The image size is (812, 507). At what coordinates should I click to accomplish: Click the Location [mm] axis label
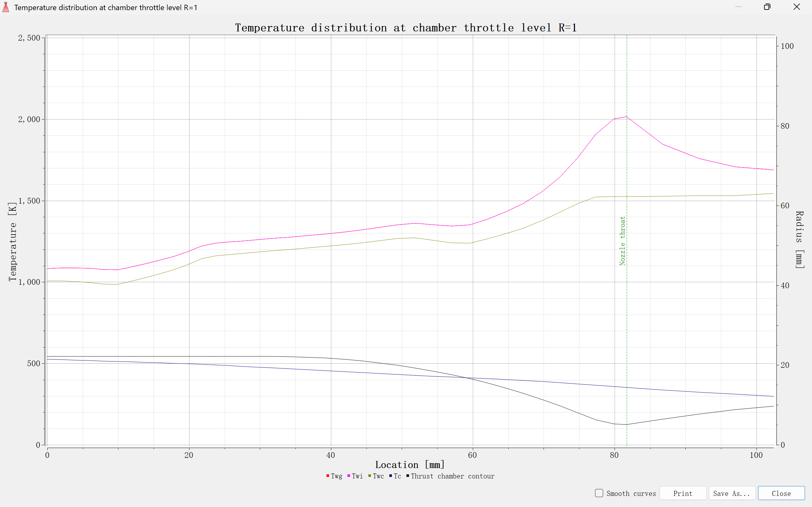pos(409,465)
